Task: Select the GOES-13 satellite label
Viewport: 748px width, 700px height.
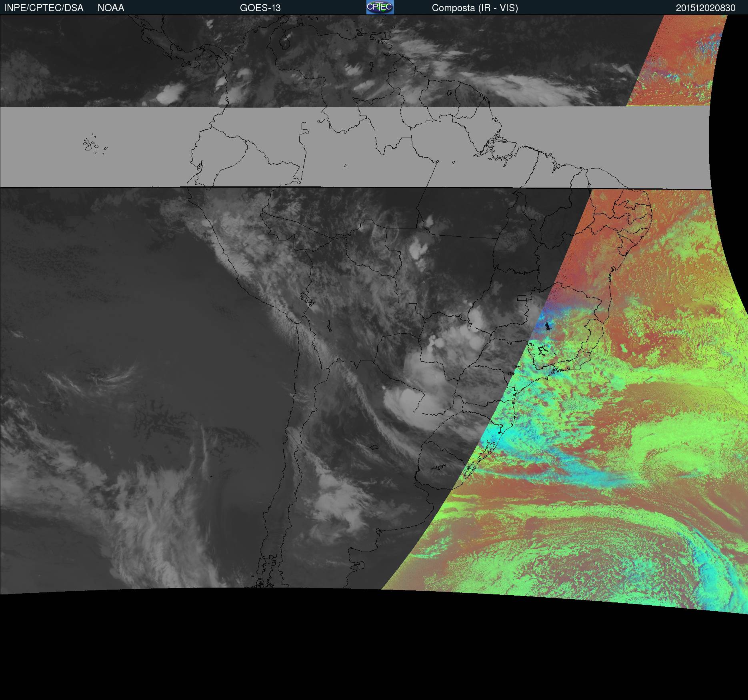Action: tap(260, 8)
